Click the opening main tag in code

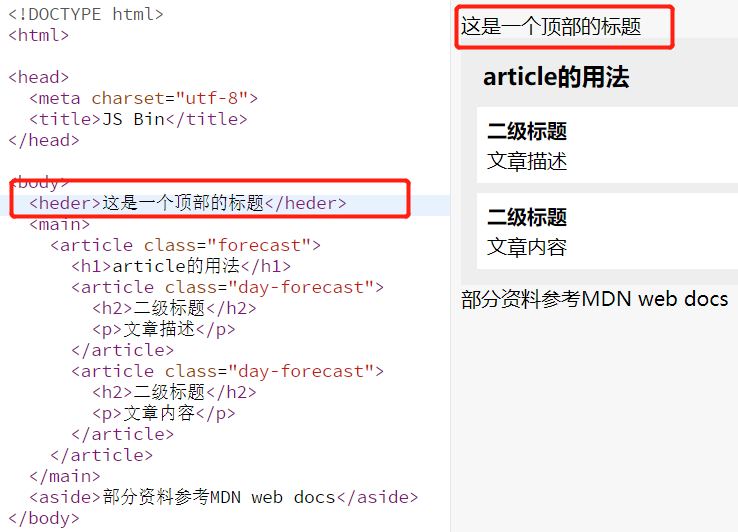59,224
